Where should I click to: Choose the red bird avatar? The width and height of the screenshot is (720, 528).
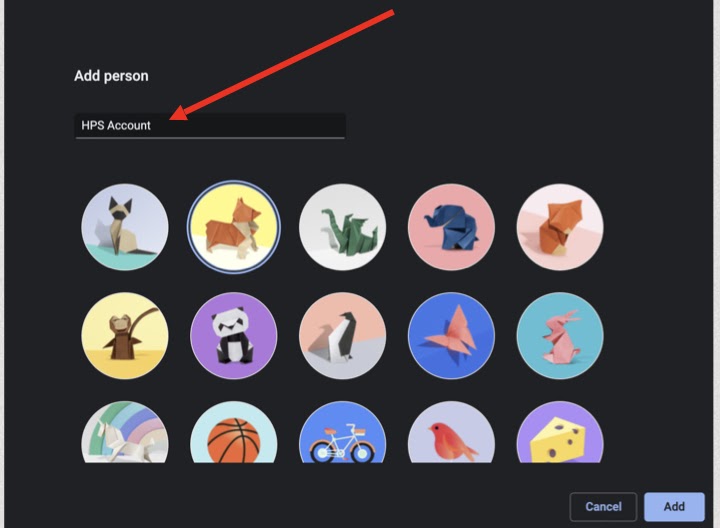[451, 435]
